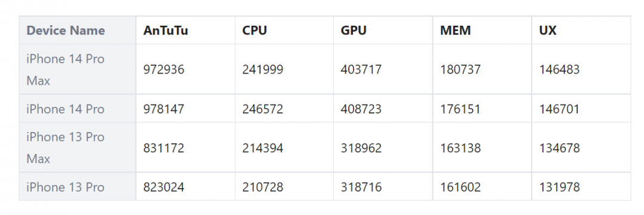Screen dimensions: 644x215
Task: Click the iPhone 14 Pro Max row label
Action: (x=66, y=69)
